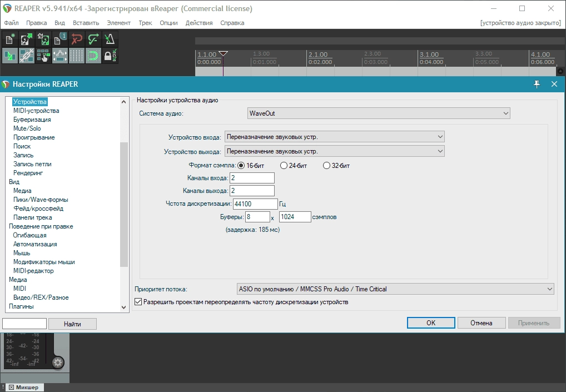Viewport: 566px width, 392px height.
Task: Open the Вставить menu
Action: click(86, 23)
